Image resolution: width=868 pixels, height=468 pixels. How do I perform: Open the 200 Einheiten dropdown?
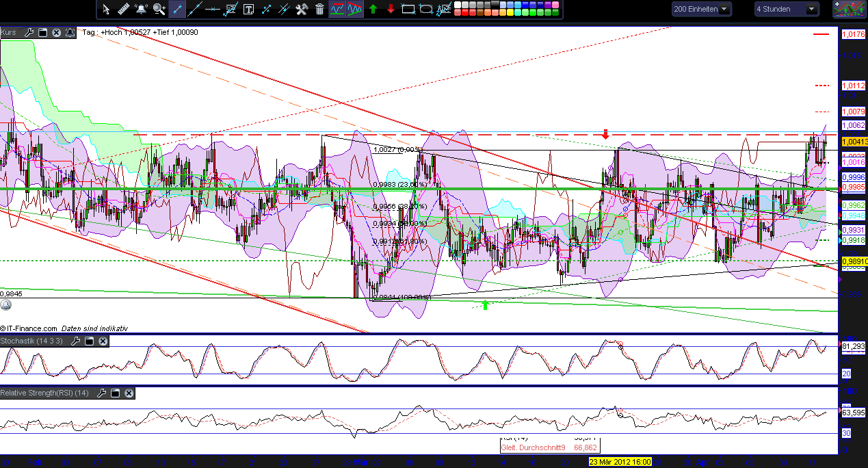click(x=701, y=9)
